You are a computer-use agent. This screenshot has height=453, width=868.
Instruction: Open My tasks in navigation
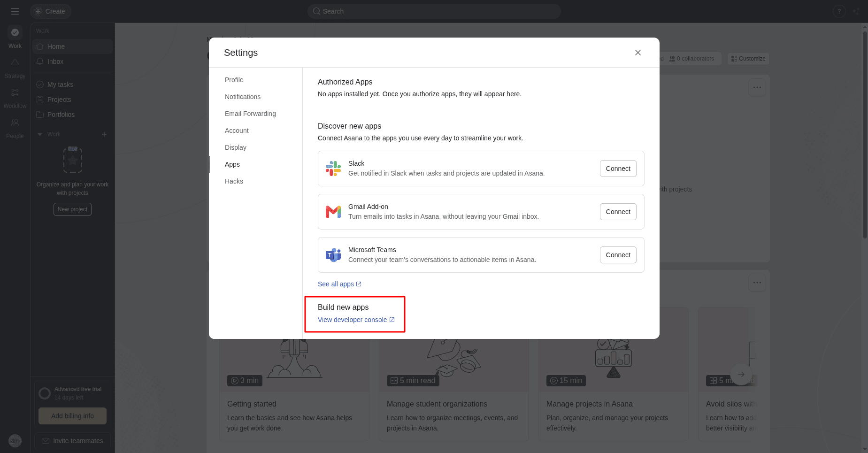[73, 84]
